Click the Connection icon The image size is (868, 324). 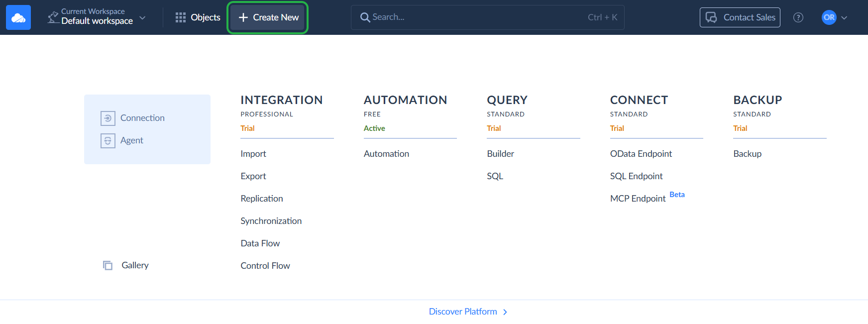108,118
